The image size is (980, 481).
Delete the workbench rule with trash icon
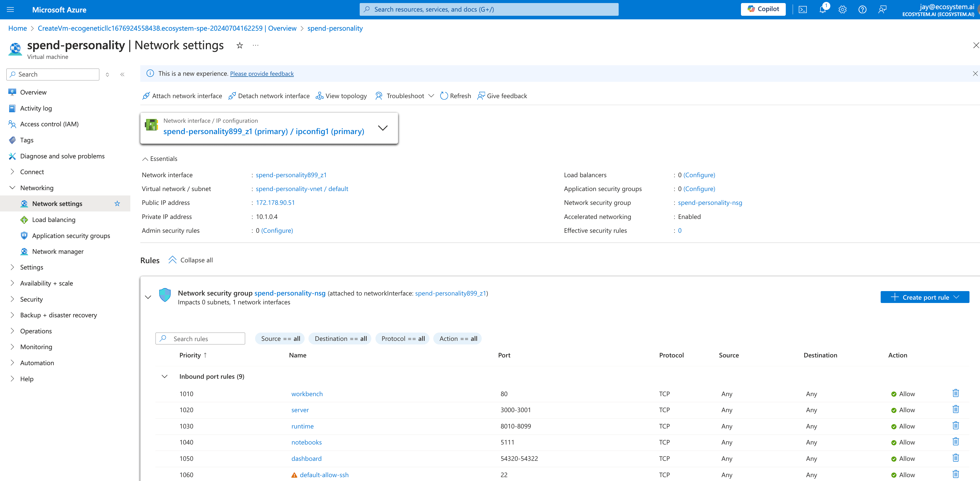pyautogui.click(x=955, y=393)
